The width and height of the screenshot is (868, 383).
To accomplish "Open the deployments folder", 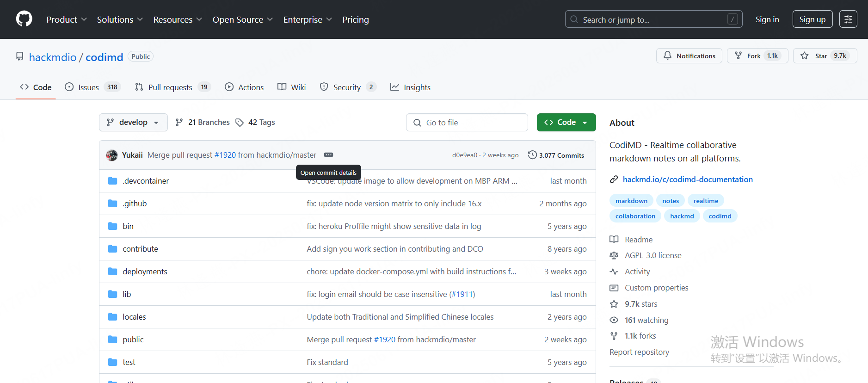I will click(145, 272).
